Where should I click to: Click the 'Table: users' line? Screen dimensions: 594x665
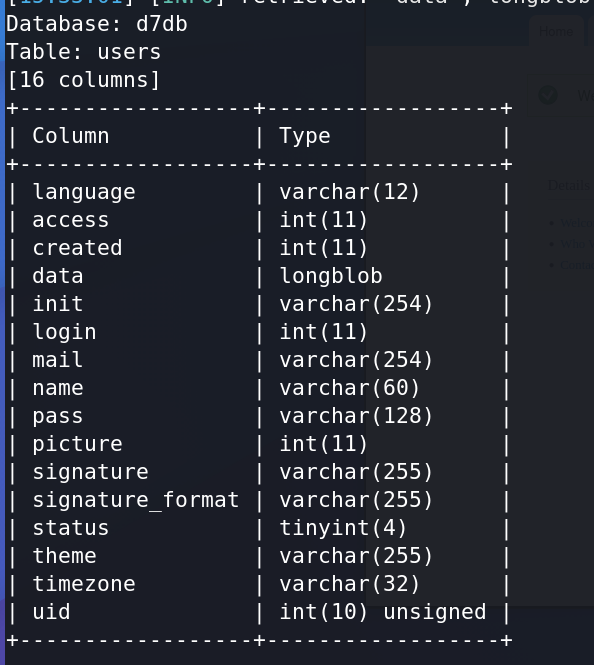(x=84, y=52)
